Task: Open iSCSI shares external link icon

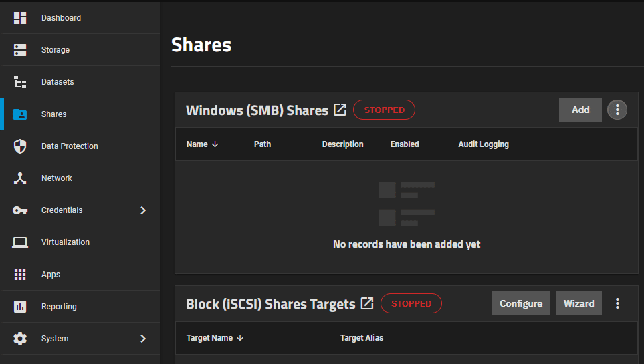Action: [x=366, y=303]
